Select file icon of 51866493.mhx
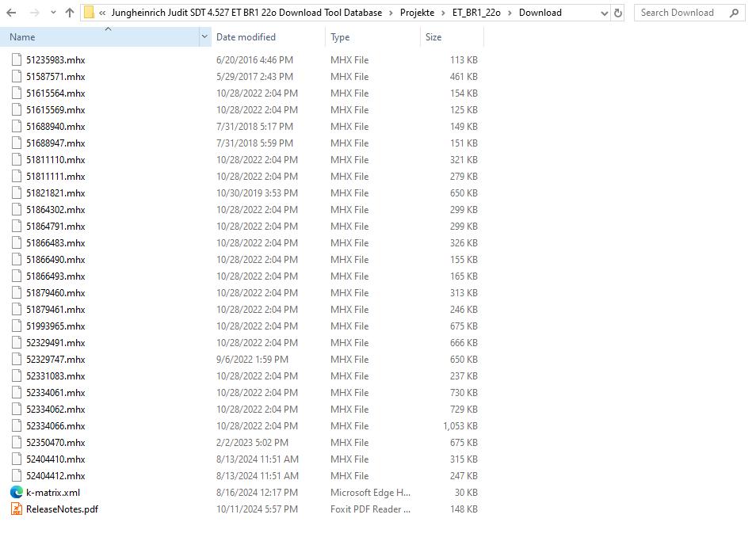 (17, 276)
